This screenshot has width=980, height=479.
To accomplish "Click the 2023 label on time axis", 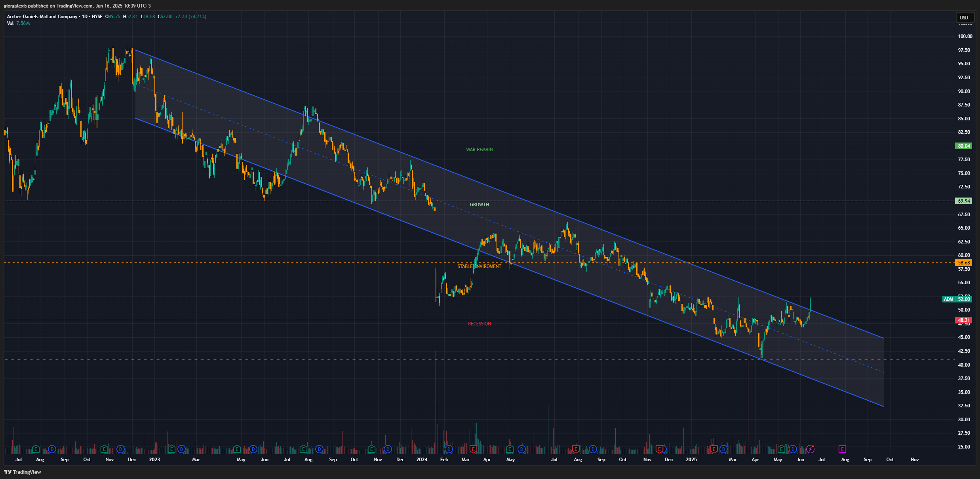I will (154, 460).
